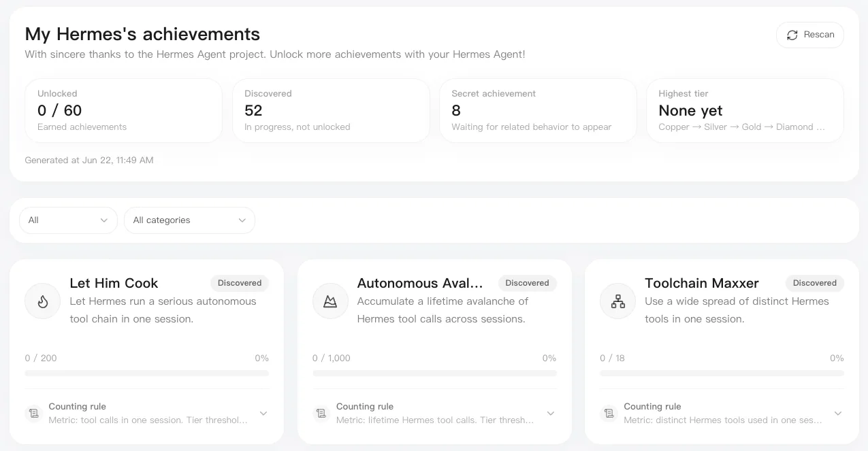Select the Discovered 52 stat card
Screen dimensions: 868x451
[x=331, y=110]
